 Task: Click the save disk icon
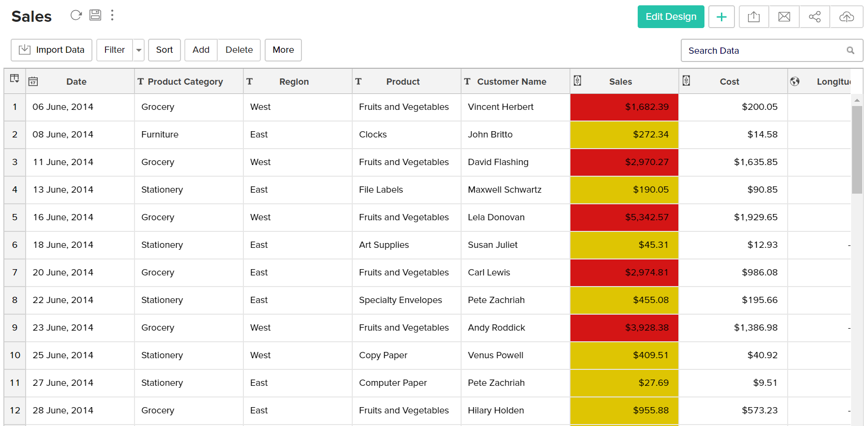[x=95, y=15]
